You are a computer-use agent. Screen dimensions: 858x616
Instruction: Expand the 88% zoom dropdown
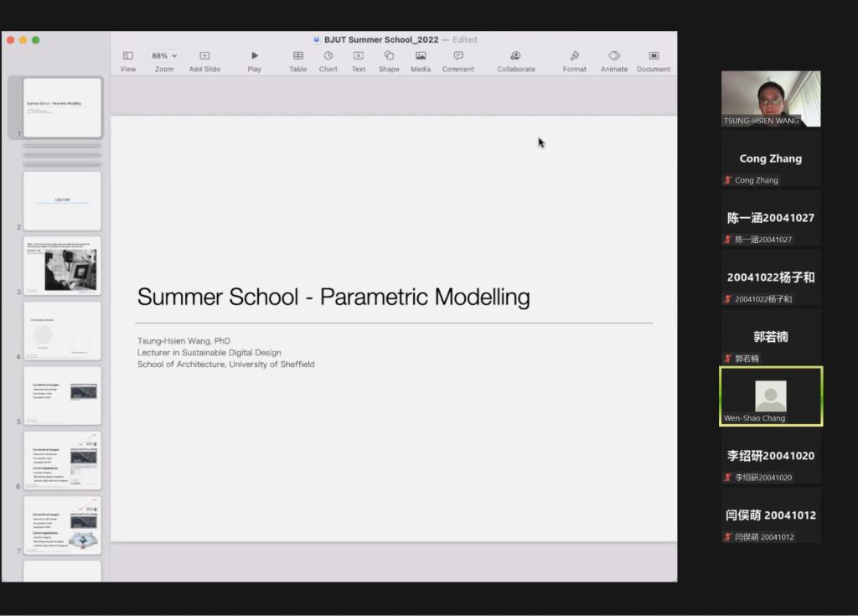(164, 56)
